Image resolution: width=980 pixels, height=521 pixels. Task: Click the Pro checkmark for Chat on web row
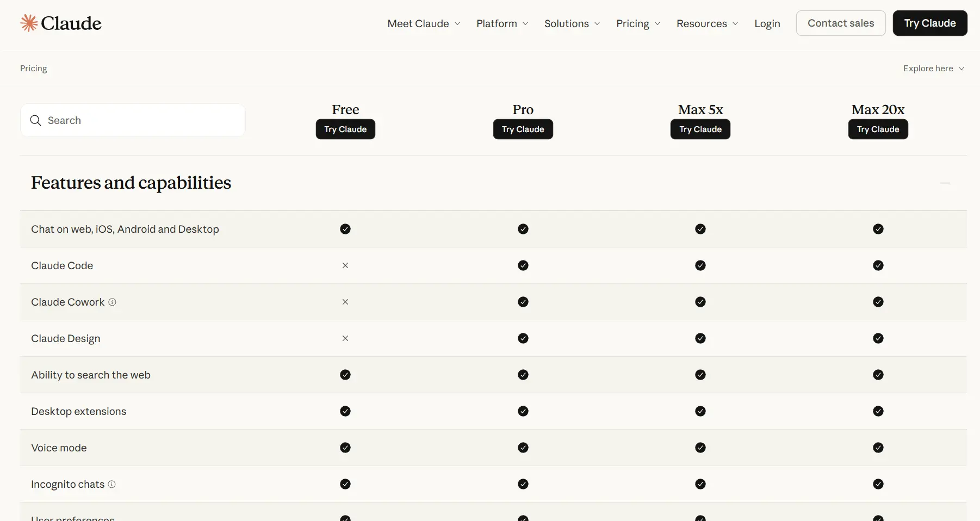tap(523, 229)
